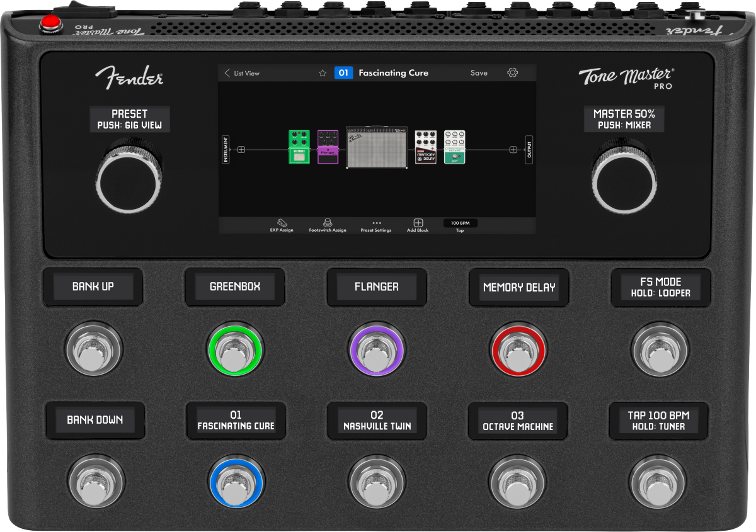Select the Twin amp block in the chain

[377, 147]
